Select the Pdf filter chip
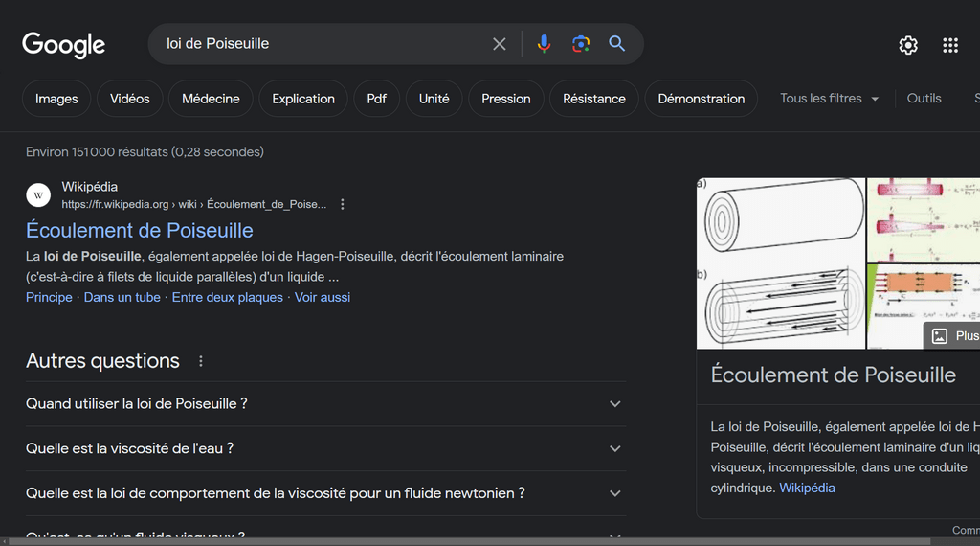The height and width of the screenshot is (546, 980). (x=376, y=99)
